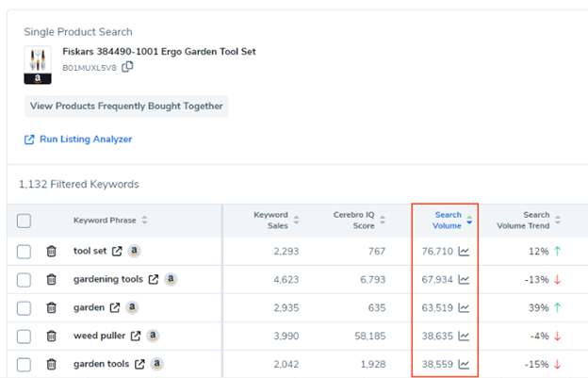Image resolution: width=588 pixels, height=378 pixels.
Task: Open the Run Listing Analyzer link
Action: pos(78,140)
